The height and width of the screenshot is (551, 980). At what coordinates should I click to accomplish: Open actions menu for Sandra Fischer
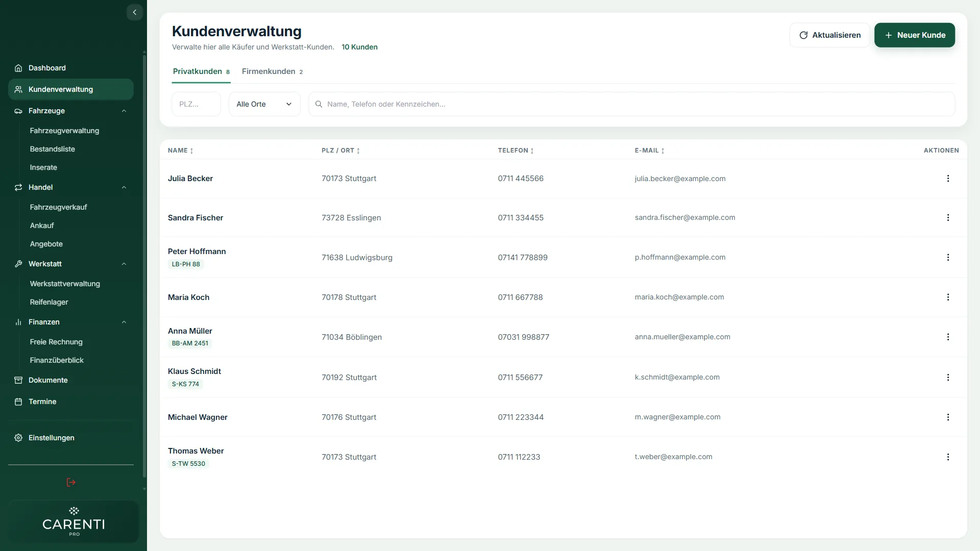pos(948,218)
